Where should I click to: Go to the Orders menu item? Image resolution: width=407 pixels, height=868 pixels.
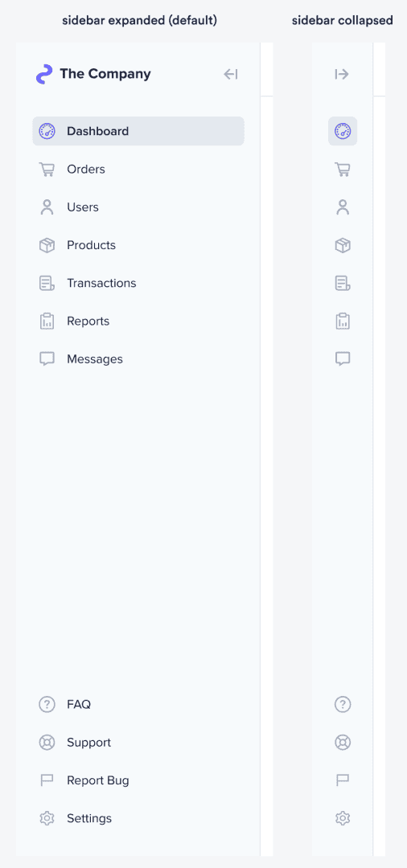coord(138,170)
